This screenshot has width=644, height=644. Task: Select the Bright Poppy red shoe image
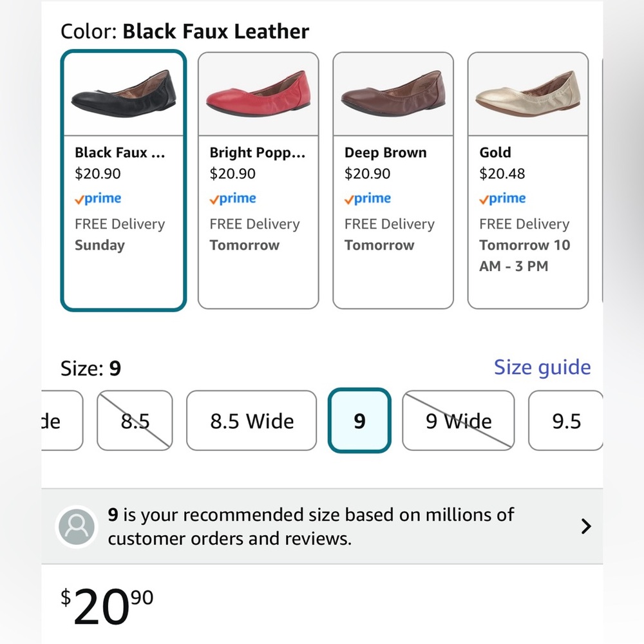[258, 95]
